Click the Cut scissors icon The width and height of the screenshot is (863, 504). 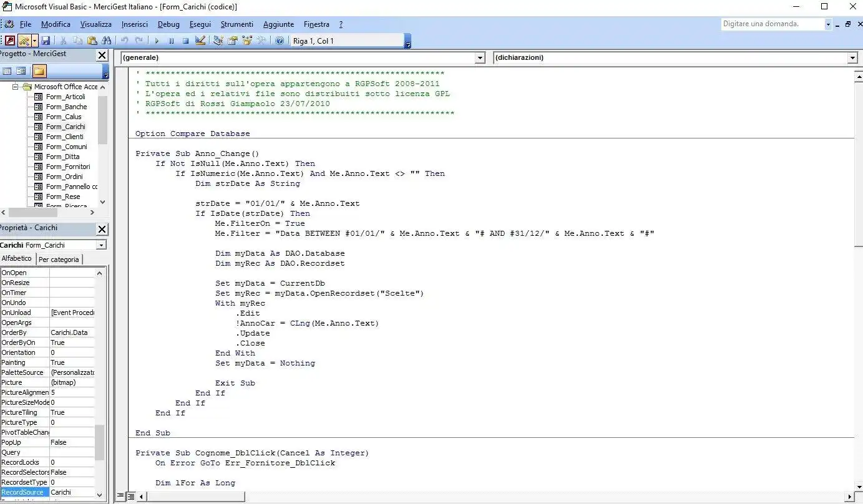click(63, 41)
